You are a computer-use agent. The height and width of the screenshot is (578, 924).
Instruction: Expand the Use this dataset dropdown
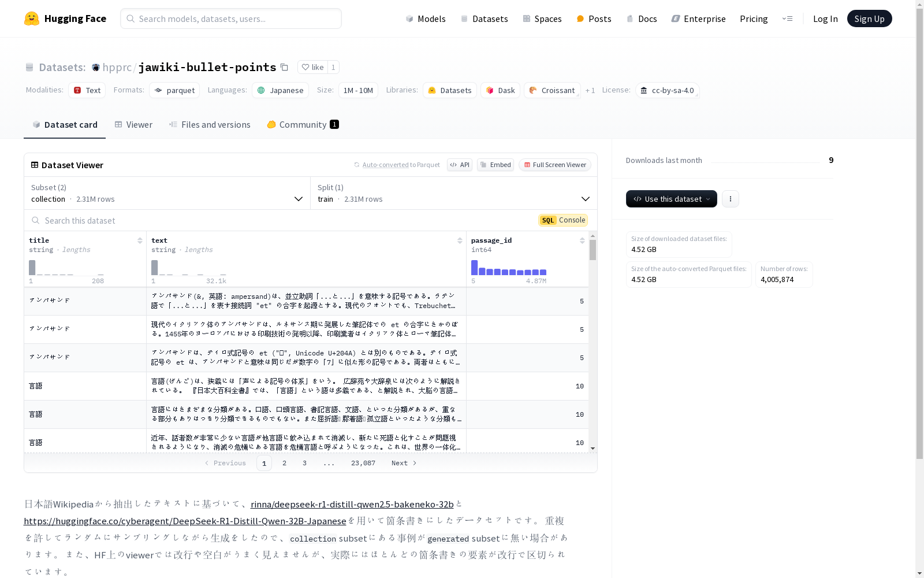click(672, 199)
